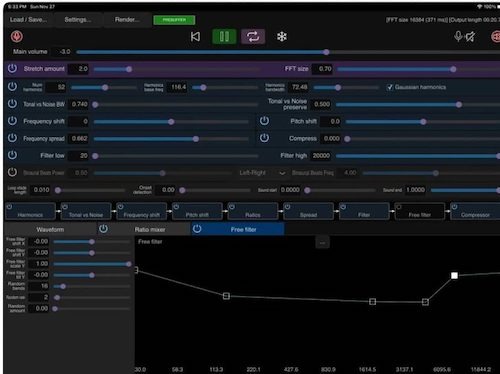Screen dimensions: 500x374
Task: Click the Random amount value field 0.00
Action: pos(39,308)
